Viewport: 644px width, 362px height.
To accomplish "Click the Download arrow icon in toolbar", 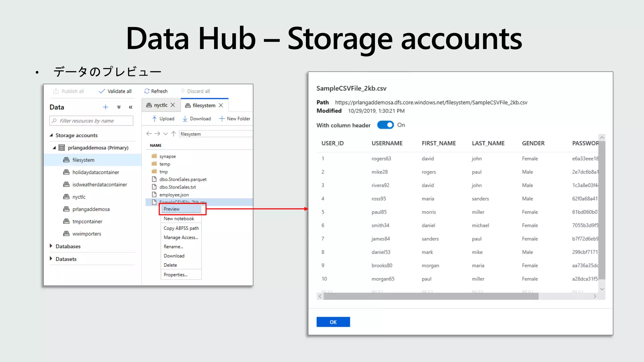I will (185, 119).
